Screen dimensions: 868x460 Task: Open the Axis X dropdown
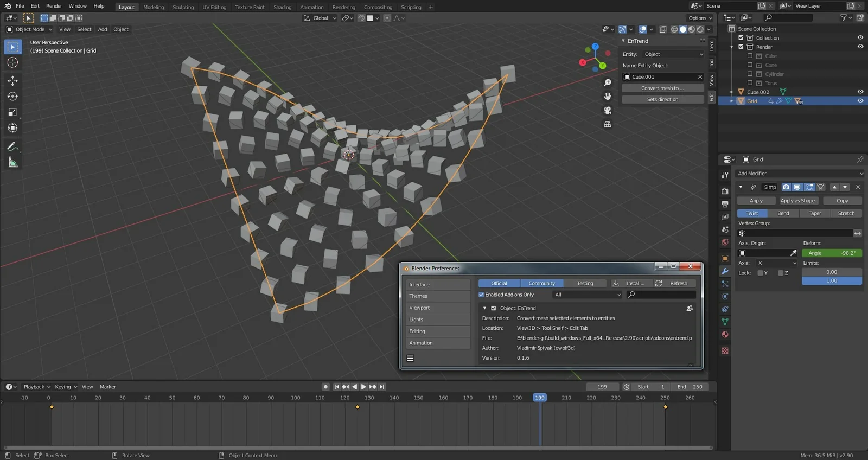tap(777, 263)
